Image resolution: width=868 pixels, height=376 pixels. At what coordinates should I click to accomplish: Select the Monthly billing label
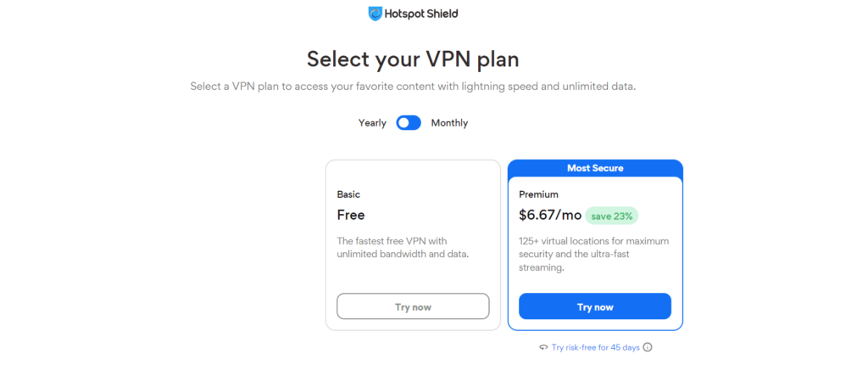[x=449, y=123]
